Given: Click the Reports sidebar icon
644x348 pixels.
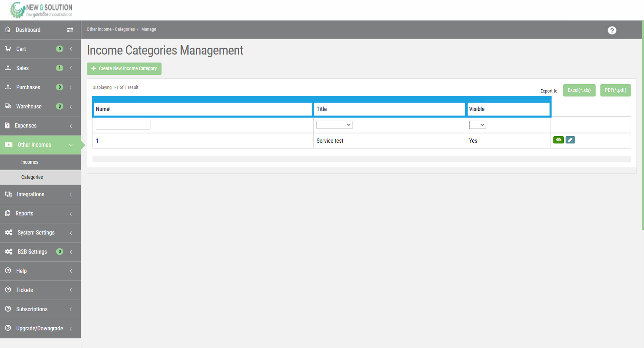Looking at the screenshot, I should click(x=8, y=213).
